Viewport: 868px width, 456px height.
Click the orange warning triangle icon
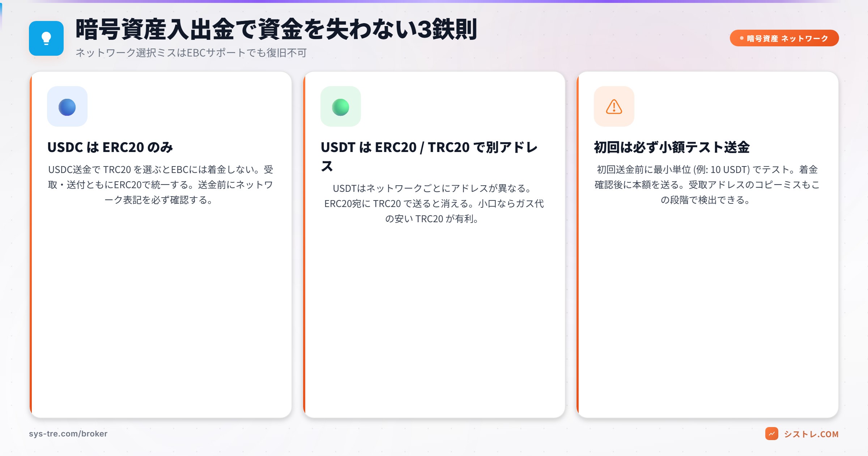[614, 107]
